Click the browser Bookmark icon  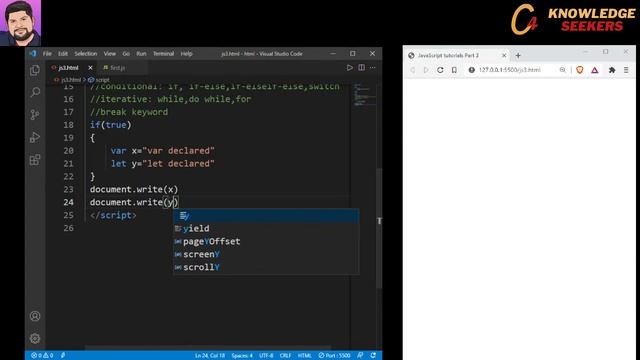[454, 70]
